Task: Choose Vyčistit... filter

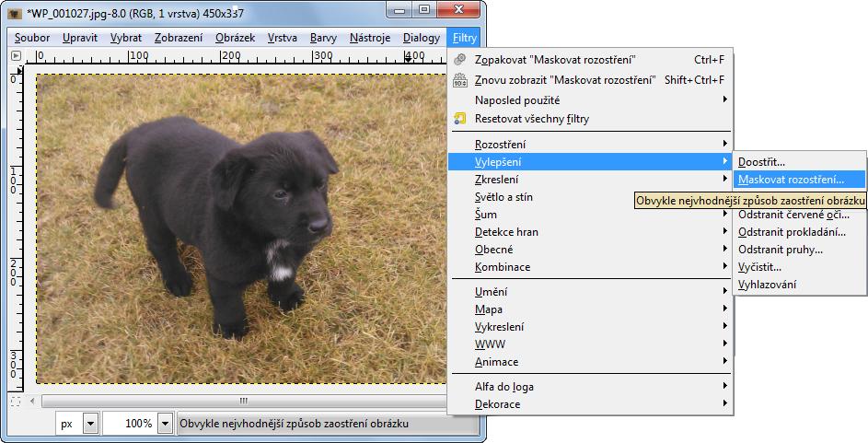Action: [x=799, y=267]
